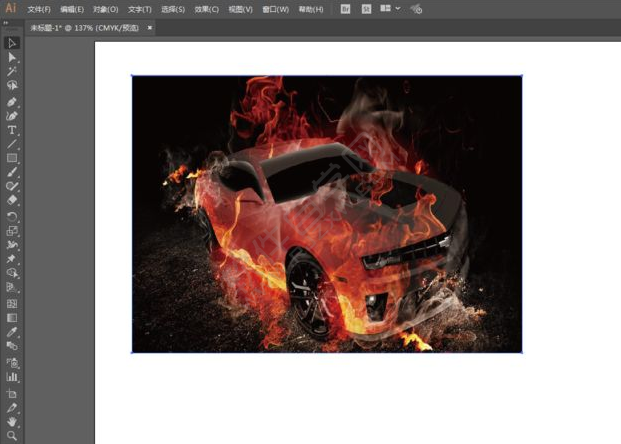Open the 效果(C) menu
The height and width of the screenshot is (444, 621).
[206, 9]
